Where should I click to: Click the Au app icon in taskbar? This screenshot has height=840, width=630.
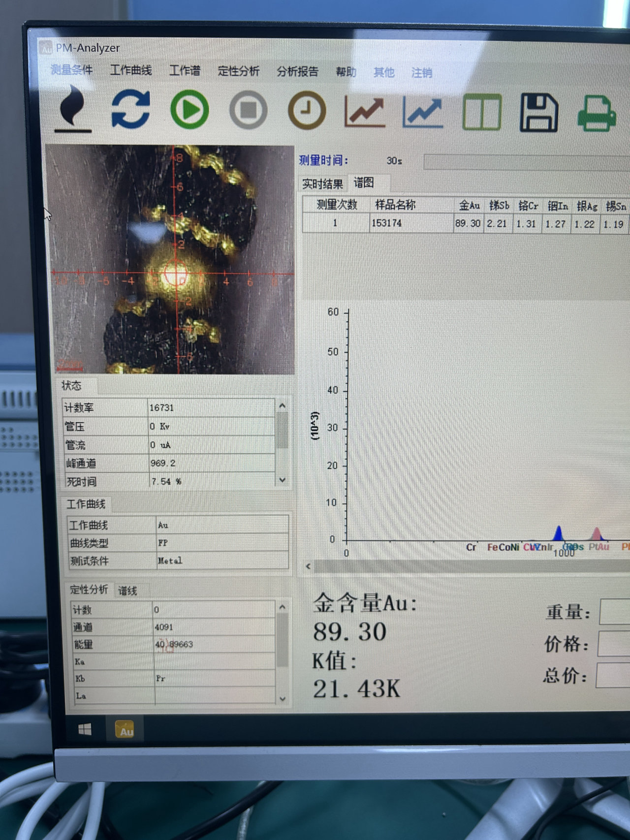(125, 729)
